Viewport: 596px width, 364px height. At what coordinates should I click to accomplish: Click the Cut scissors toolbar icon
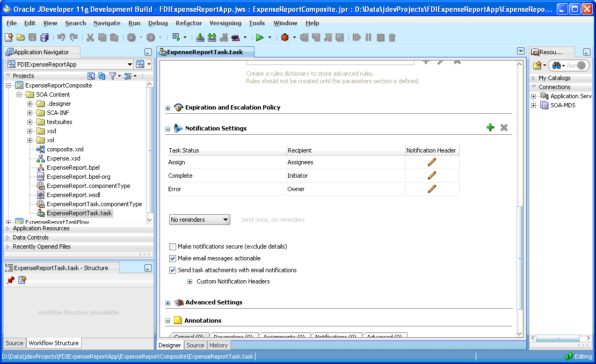coord(90,37)
